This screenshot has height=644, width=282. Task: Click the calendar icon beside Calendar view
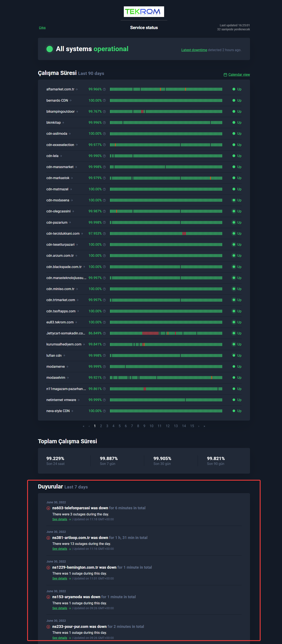(x=225, y=74)
